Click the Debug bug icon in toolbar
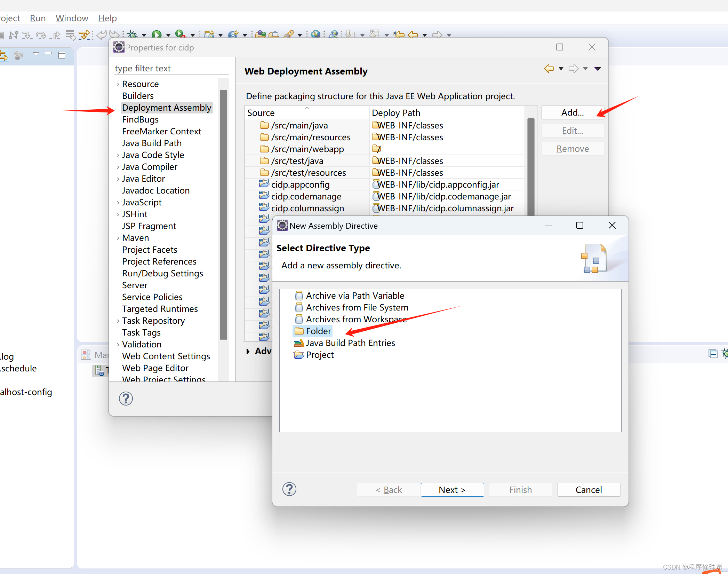 pyautogui.click(x=132, y=34)
